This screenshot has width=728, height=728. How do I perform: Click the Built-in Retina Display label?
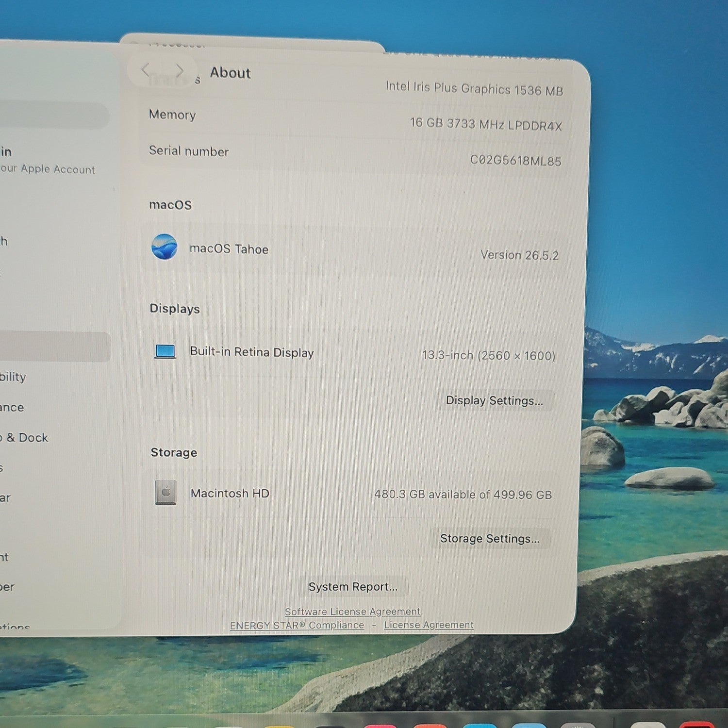[252, 352]
